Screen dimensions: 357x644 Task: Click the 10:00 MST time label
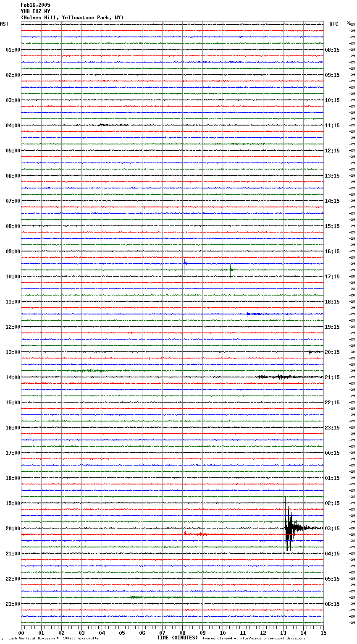[13, 277]
